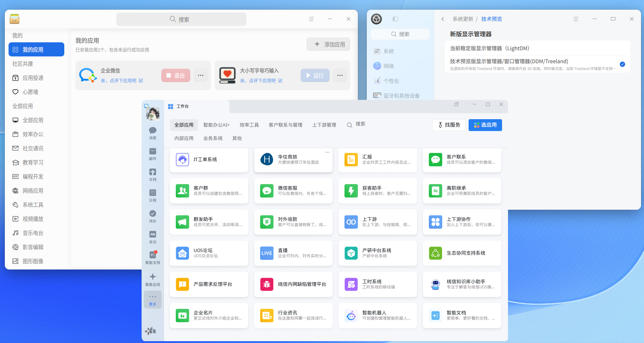Toggle sidebar icon in settings window
This screenshot has height=343, width=644.
click(395, 19)
